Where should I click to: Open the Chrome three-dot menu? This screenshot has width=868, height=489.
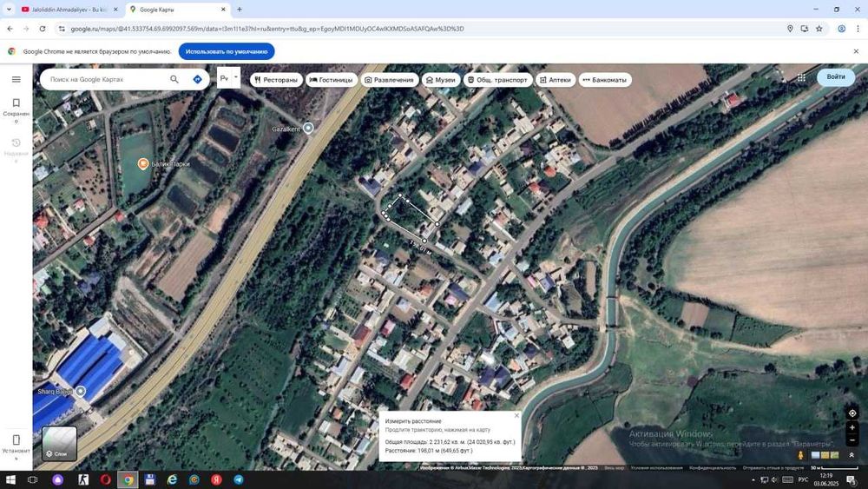point(858,29)
